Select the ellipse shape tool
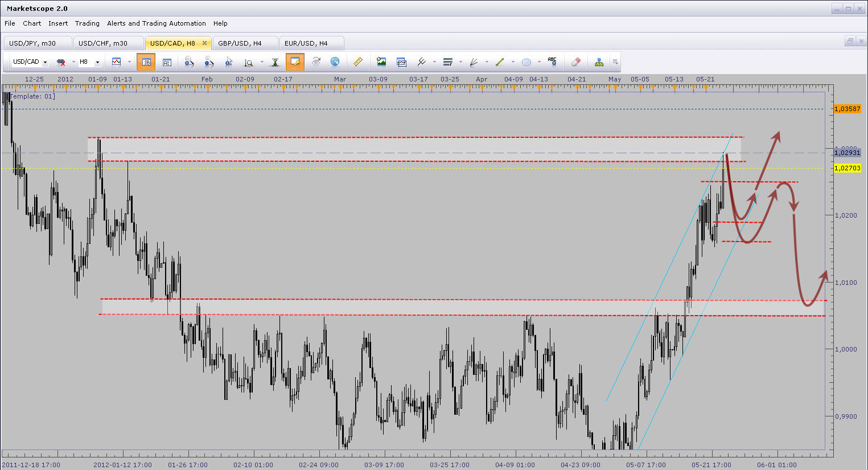The width and height of the screenshot is (868, 470). pyautogui.click(x=526, y=62)
